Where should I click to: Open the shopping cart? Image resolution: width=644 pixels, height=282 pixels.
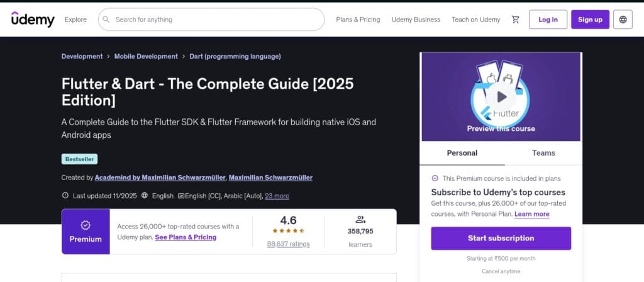pos(516,20)
